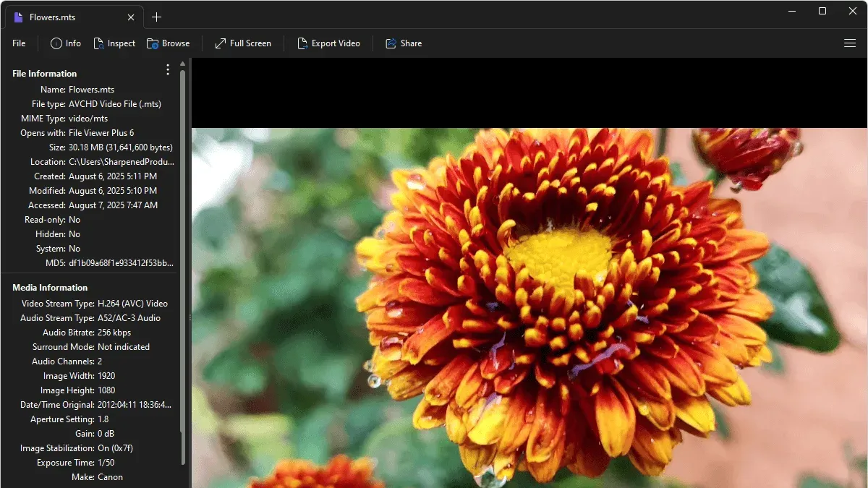
Task: Select Video Stream Type H.264 value
Action: (132, 304)
